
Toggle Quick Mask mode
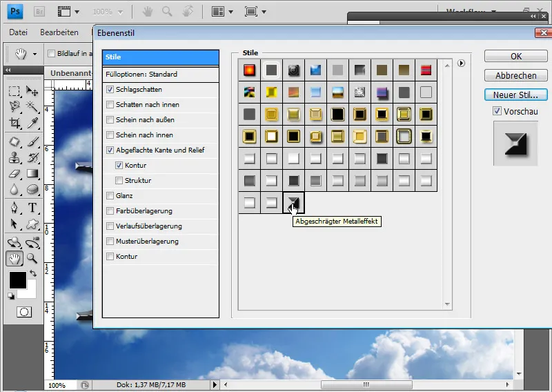[x=24, y=312]
